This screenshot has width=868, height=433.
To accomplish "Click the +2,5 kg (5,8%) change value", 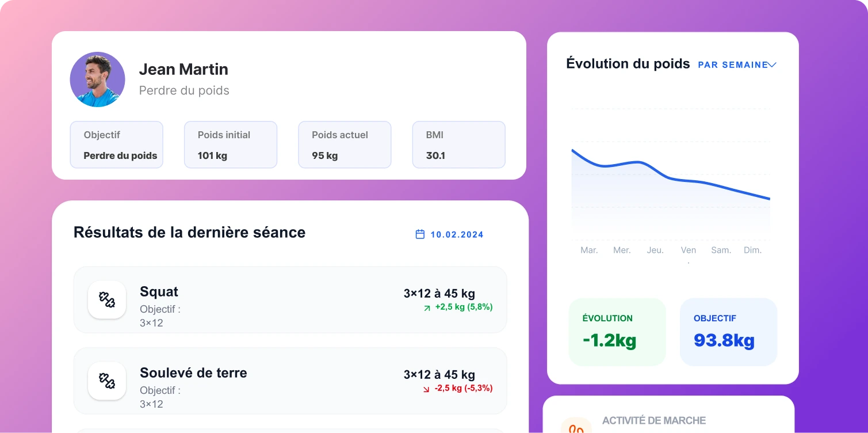I will (x=464, y=307).
